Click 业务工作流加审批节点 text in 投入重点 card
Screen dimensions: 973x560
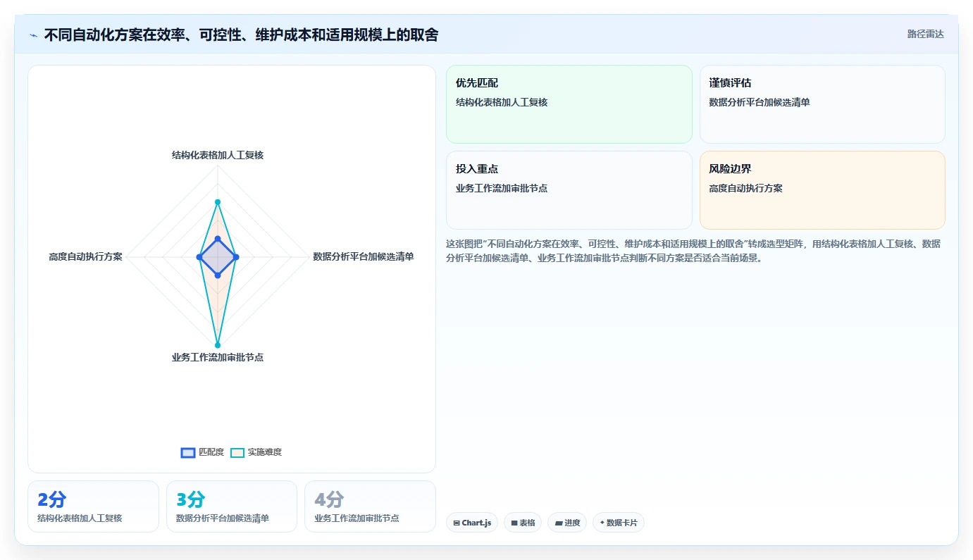click(x=502, y=188)
